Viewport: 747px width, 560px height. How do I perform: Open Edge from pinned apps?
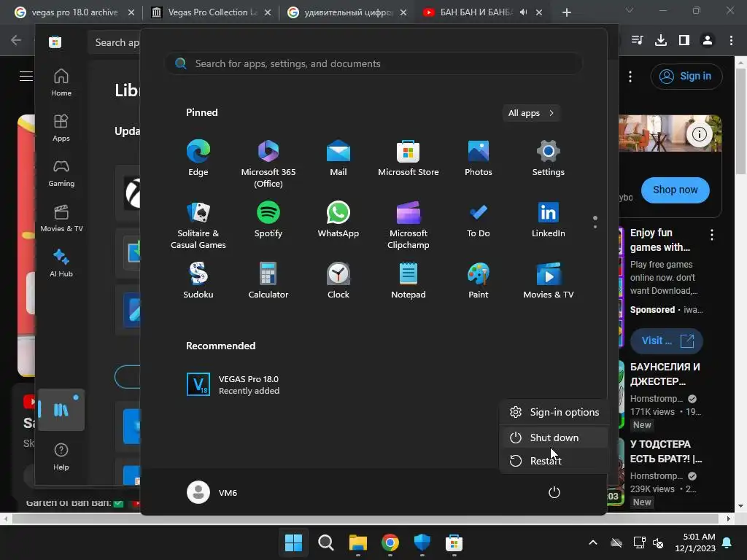(x=198, y=158)
